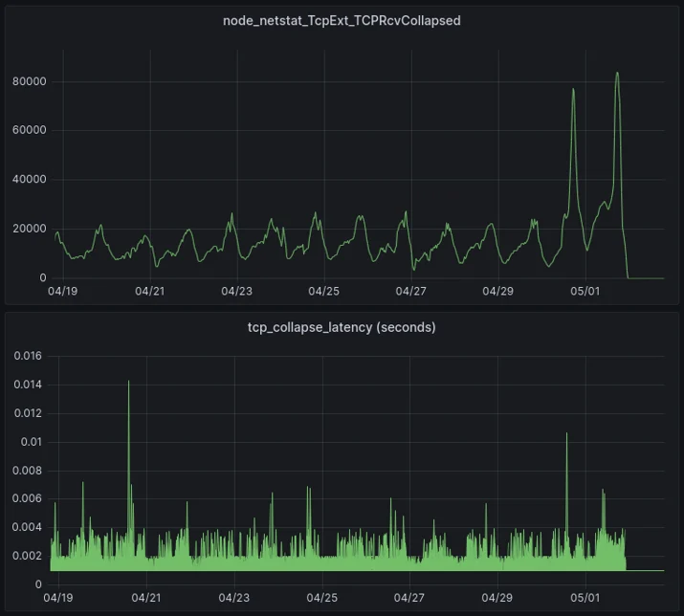Select 04/23 tick on bottom chart axis
The height and width of the screenshot is (616, 684).
click(x=234, y=597)
